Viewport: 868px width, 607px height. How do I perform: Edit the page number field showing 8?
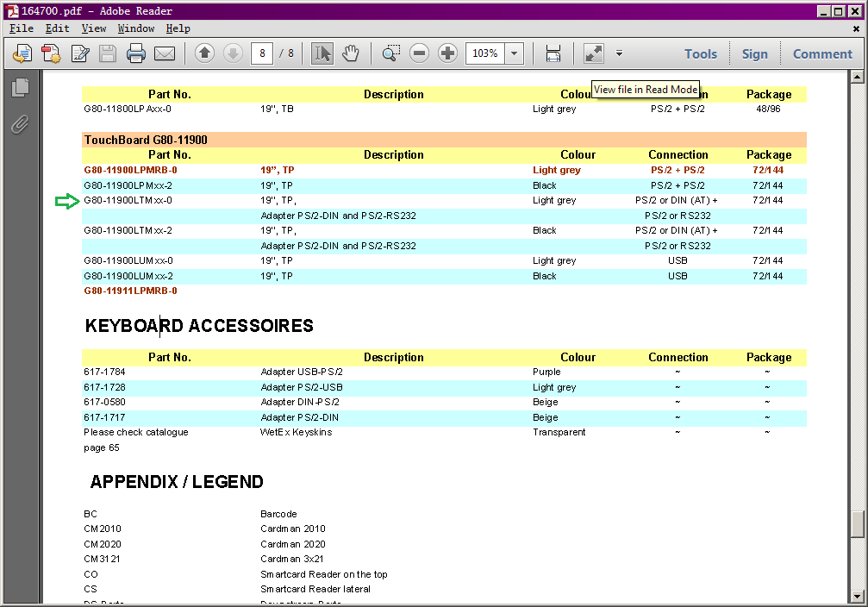261,53
